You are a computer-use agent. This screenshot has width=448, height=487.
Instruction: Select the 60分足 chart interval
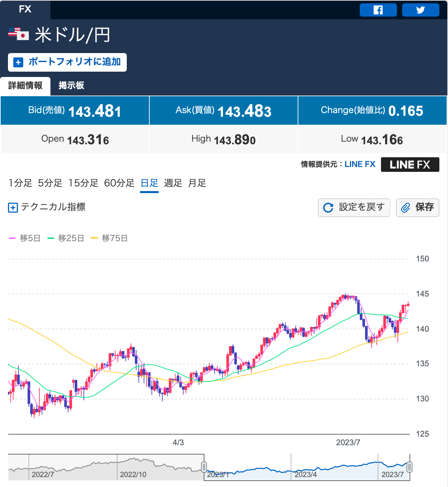click(119, 183)
